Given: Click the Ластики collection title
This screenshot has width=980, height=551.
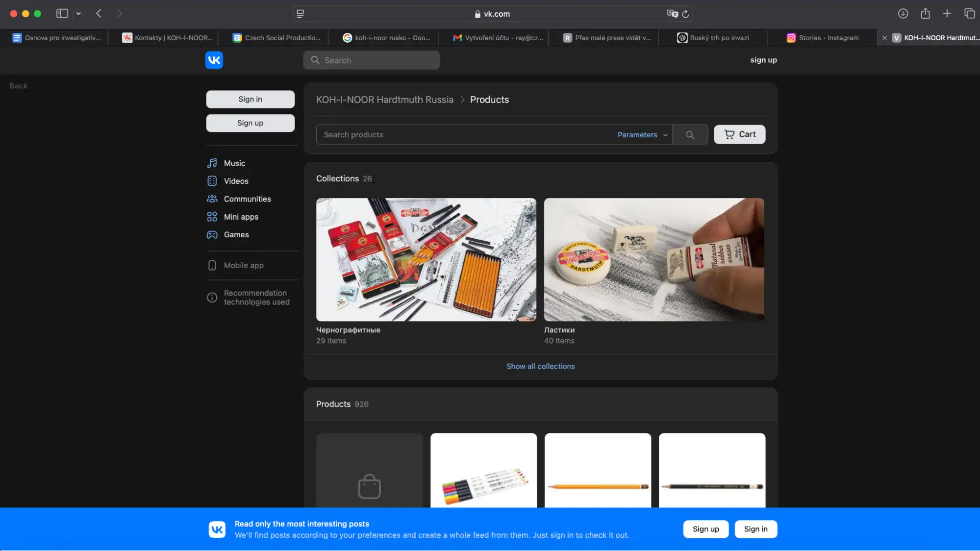Looking at the screenshot, I should point(559,330).
